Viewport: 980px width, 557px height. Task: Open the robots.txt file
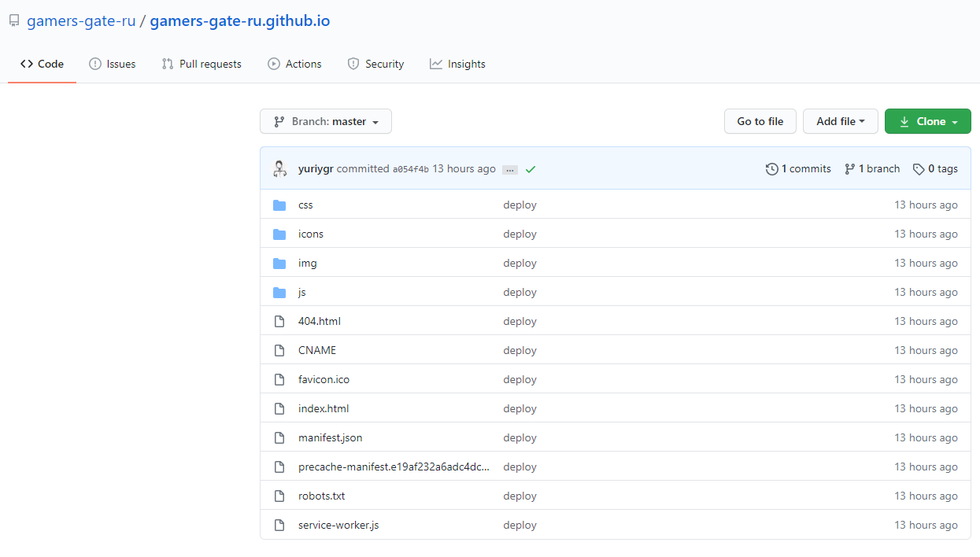pos(322,496)
